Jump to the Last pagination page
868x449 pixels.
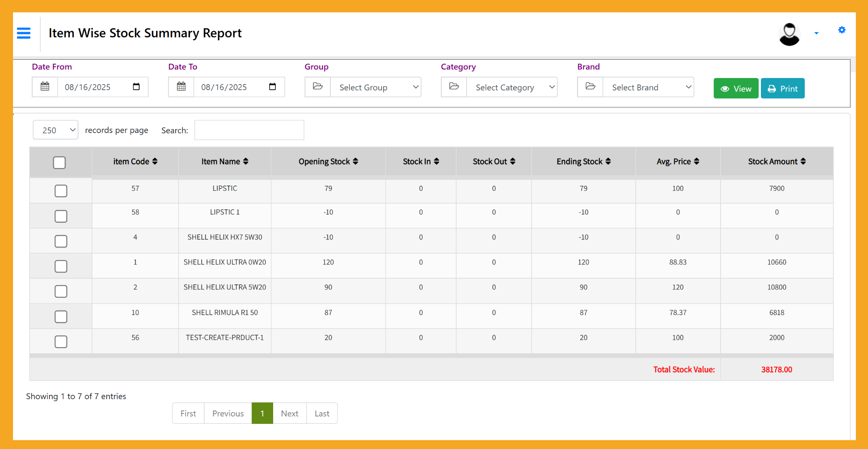click(x=322, y=413)
